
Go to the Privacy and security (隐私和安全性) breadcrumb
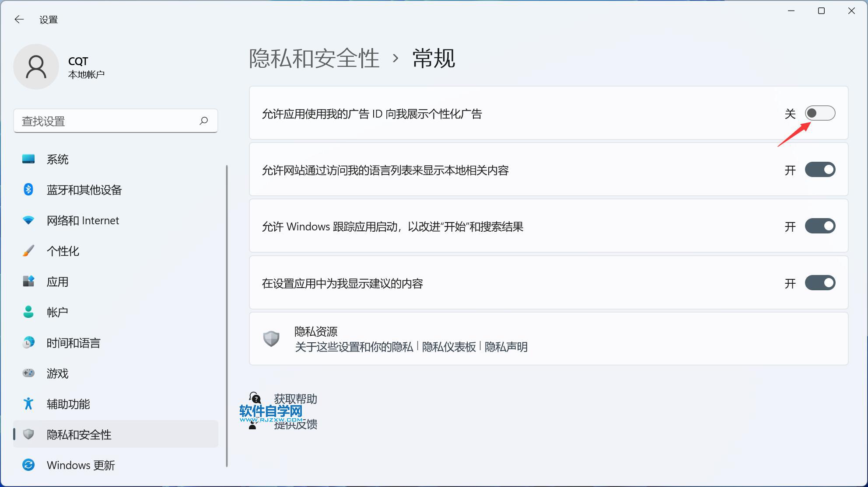[x=314, y=58]
